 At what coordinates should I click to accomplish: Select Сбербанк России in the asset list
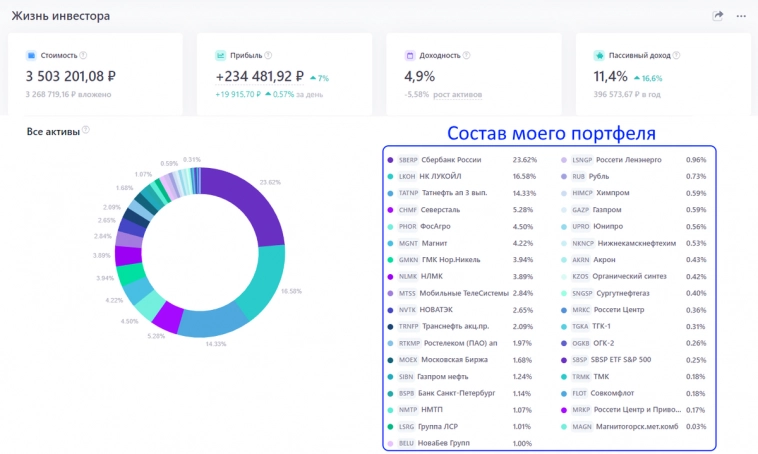pyautogui.click(x=451, y=159)
